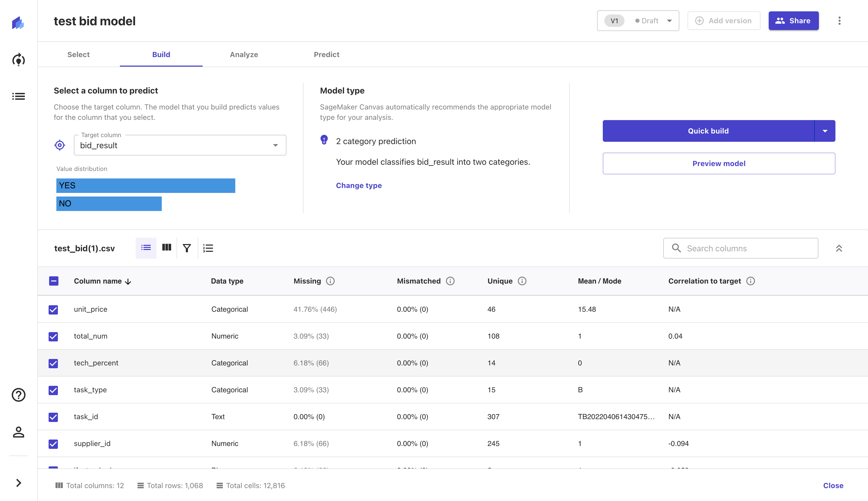Open the Target column bid_result dropdown

(x=180, y=145)
